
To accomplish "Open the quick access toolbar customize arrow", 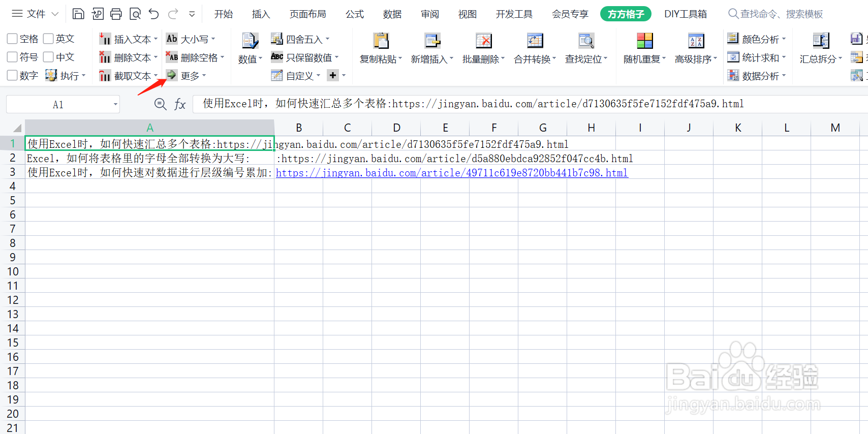I will point(192,14).
